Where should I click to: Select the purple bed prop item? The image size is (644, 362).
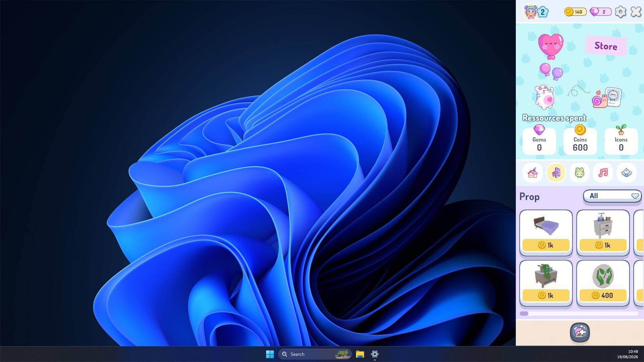[x=546, y=225]
